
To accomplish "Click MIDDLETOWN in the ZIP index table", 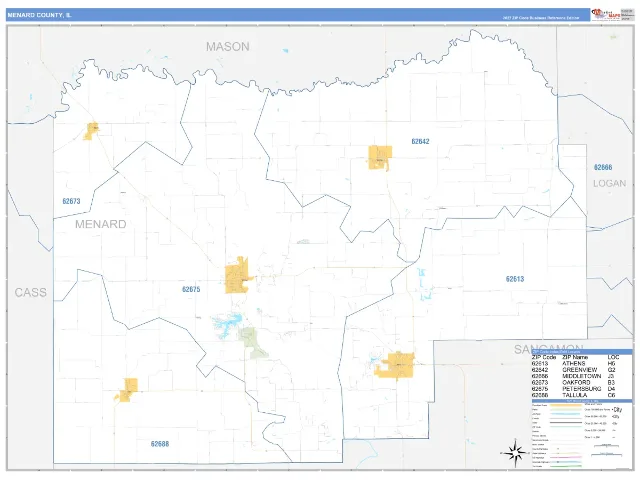I will 582,376.
